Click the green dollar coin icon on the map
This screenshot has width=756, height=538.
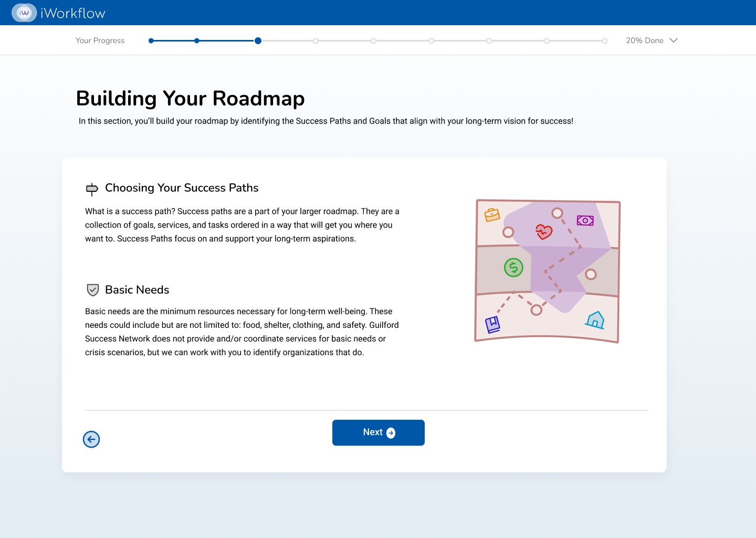pos(513,267)
